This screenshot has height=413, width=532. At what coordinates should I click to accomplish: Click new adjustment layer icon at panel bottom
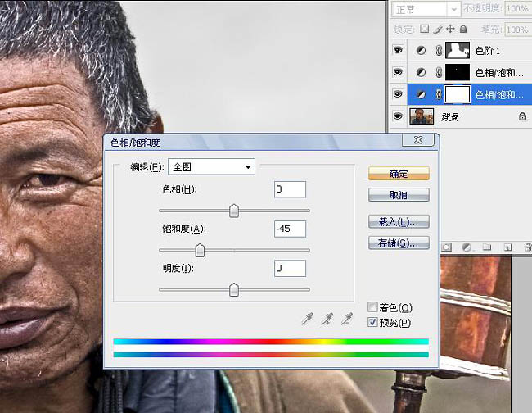click(x=467, y=246)
